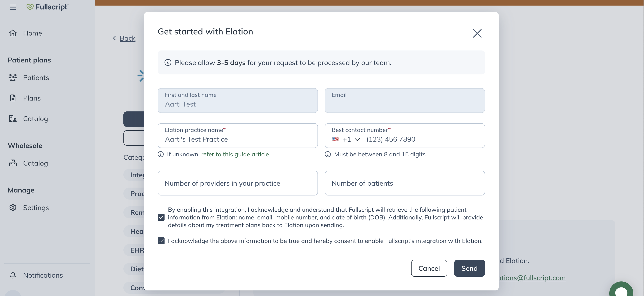Open Home via house icon
Image resolution: width=644 pixels, height=296 pixels.
tap(13, 33)
